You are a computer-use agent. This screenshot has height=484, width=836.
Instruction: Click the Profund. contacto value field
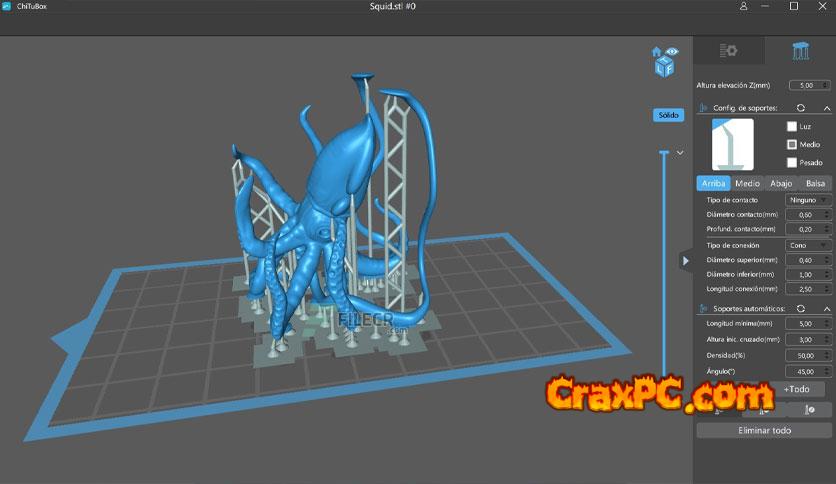pos(808,229)
